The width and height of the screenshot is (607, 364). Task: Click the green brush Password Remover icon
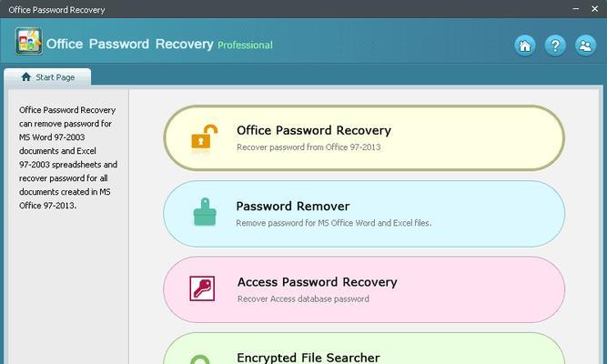point(205,212)
